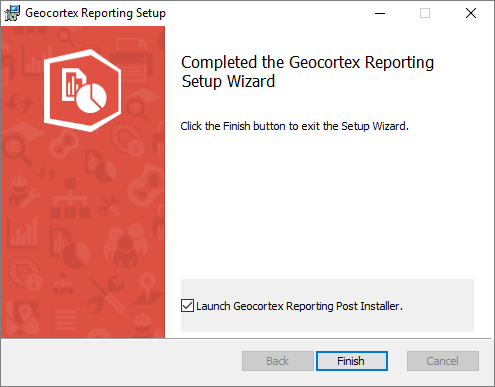
Task: Click the faded sync arrows icon
Action: coord(19,103)
